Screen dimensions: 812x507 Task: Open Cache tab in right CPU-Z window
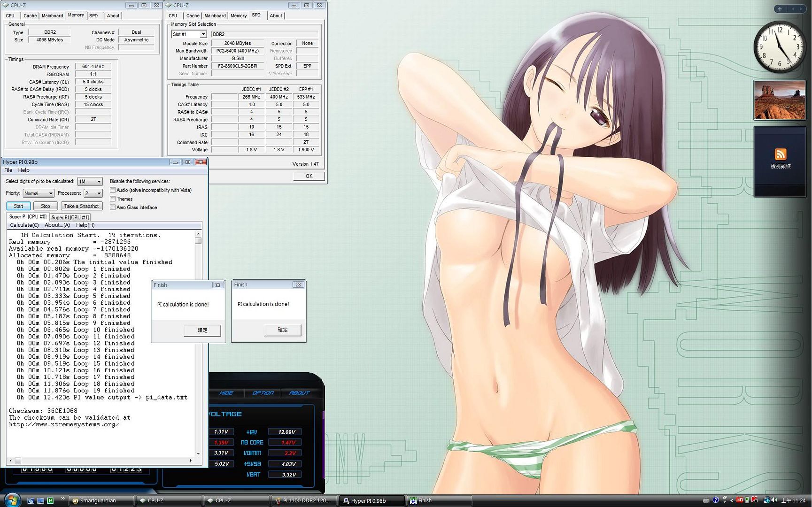click(x=193, y=16)
